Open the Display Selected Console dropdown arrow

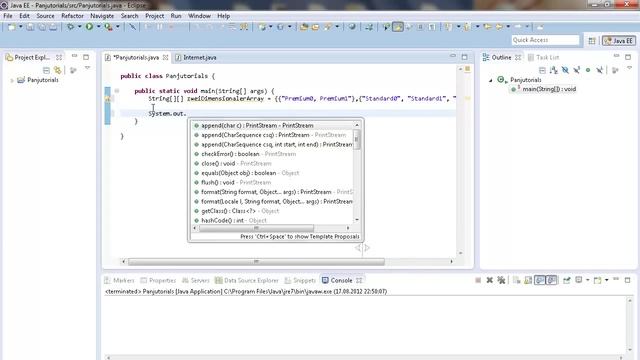(588, 280)
